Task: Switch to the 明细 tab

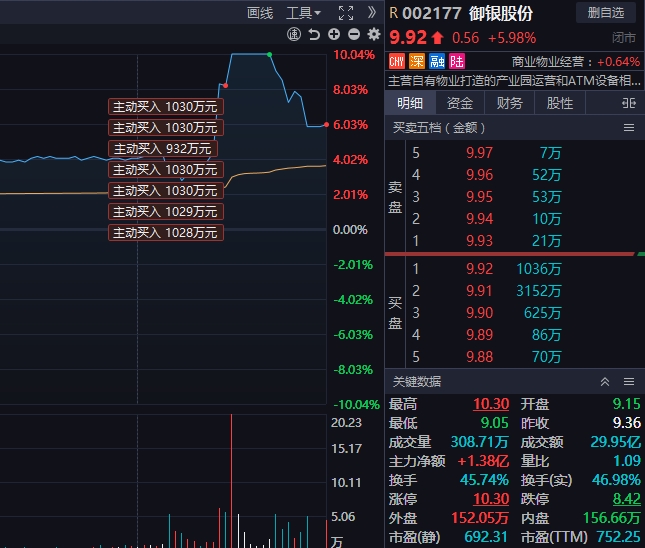Action: tap(410, 103)
